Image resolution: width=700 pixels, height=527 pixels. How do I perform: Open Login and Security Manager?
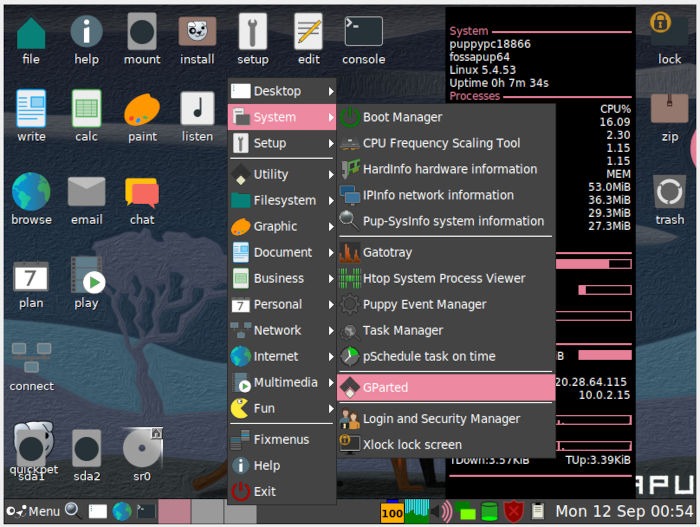click(446, 418)
